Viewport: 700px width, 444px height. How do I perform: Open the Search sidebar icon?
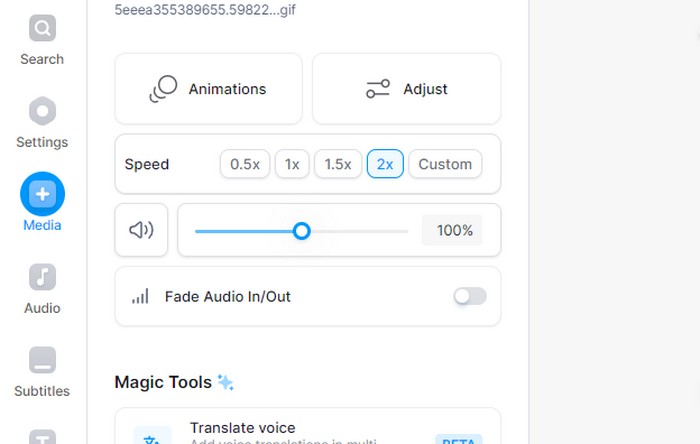coord(42,28)
